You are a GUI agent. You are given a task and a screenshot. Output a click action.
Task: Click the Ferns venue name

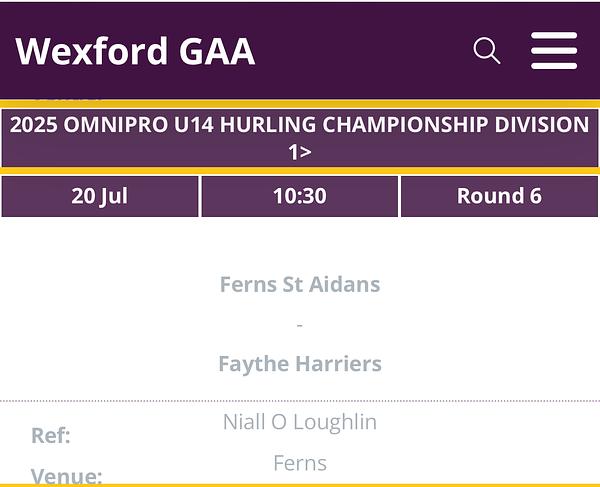pos(300,463)
